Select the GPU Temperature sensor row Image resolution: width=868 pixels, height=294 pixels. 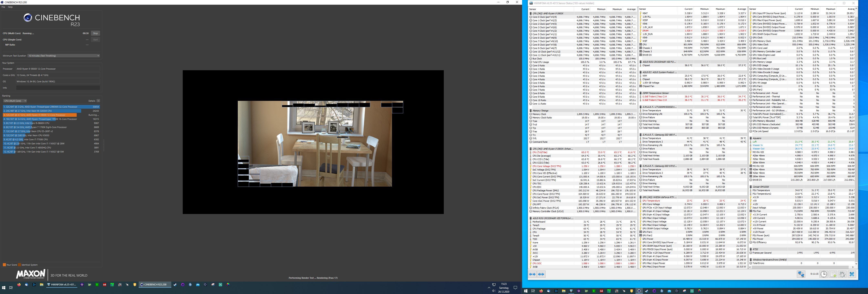coord(693,201)
